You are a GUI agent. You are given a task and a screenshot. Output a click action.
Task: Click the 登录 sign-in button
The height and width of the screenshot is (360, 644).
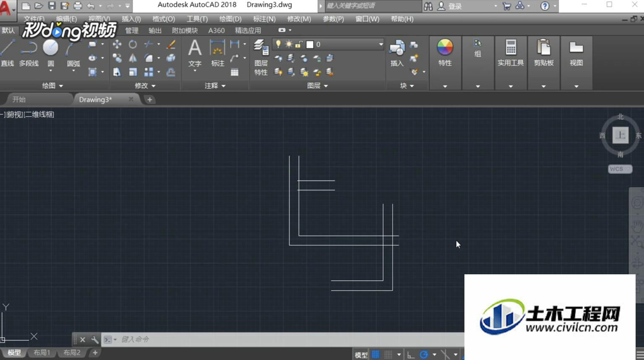(x=450, y=6)
